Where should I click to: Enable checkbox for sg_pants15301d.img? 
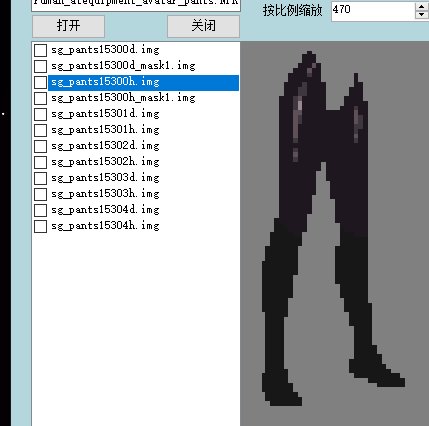[x=40, y=114]
